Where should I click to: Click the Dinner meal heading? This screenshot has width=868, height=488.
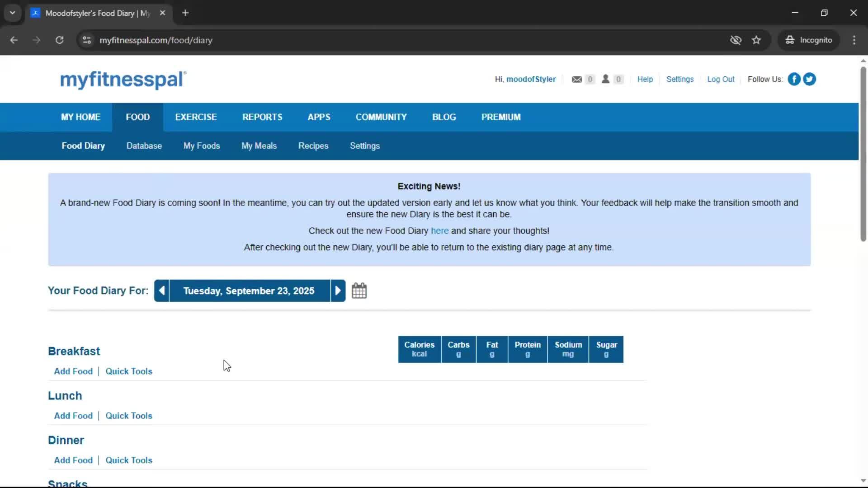66,441
